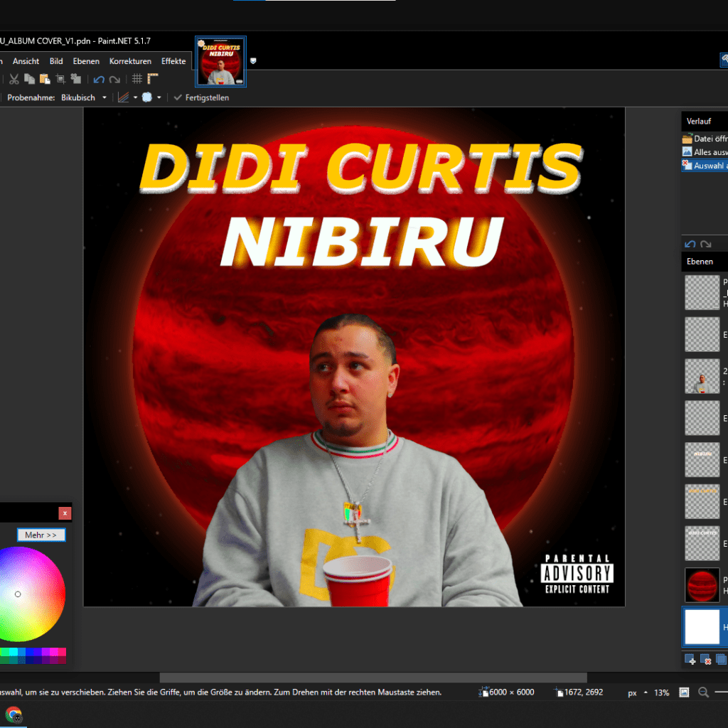The image size is (728, 728).
Task: Click the Undo arrow in toolbar
Action: point(99,80)
